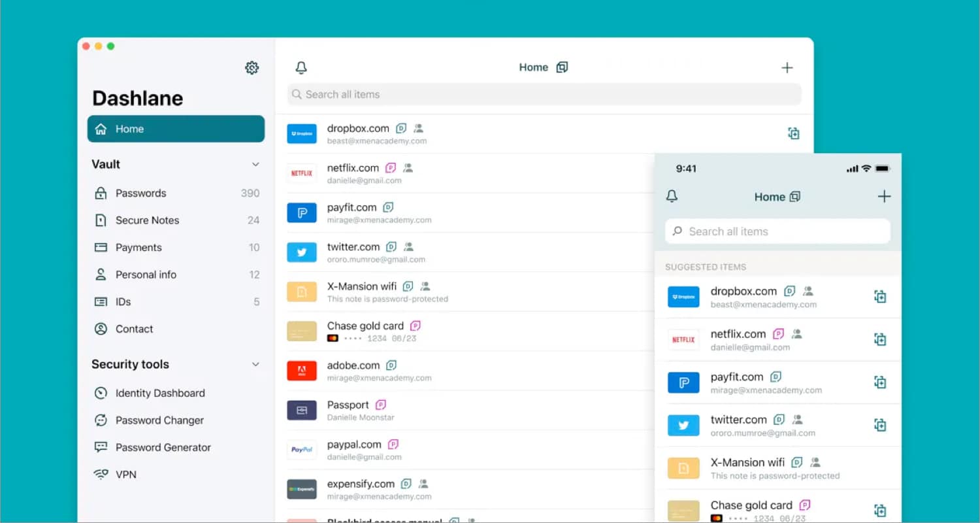
Task: Click the Passwords count 390
Action: (250, 194)
